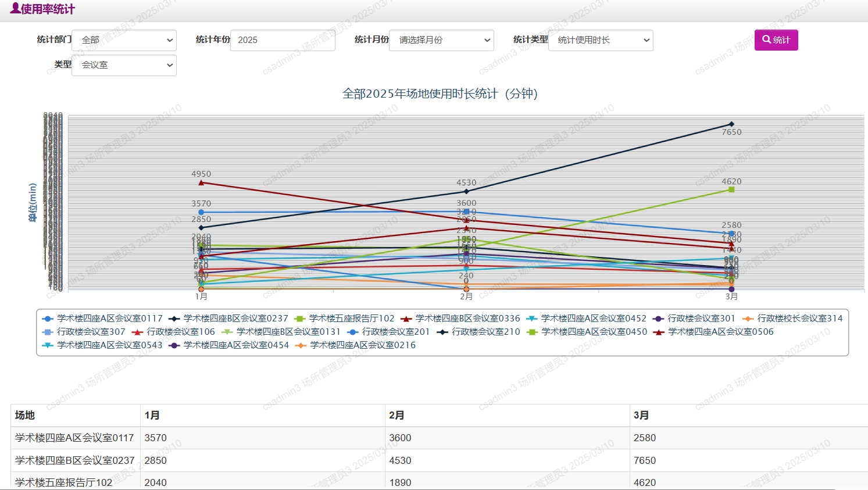Click the magnifier icon on the 统计 button

tap(767, 40)
